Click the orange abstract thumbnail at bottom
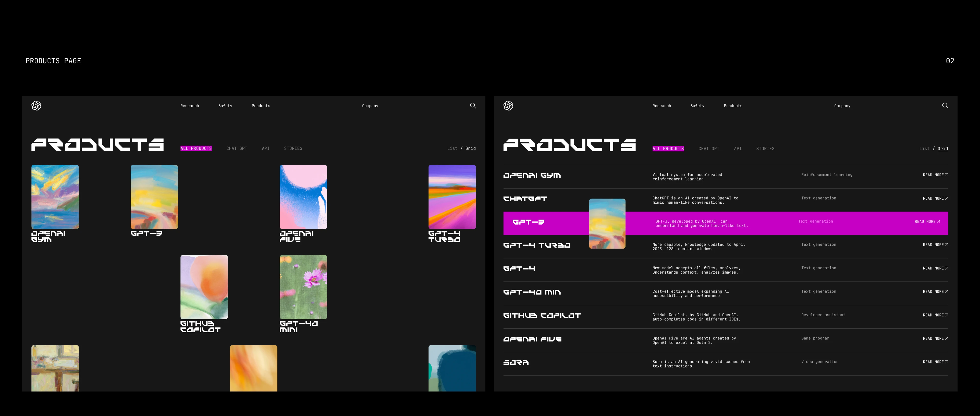Image resolution: width=980 pixels, height=416 pixels. (253, 368)
